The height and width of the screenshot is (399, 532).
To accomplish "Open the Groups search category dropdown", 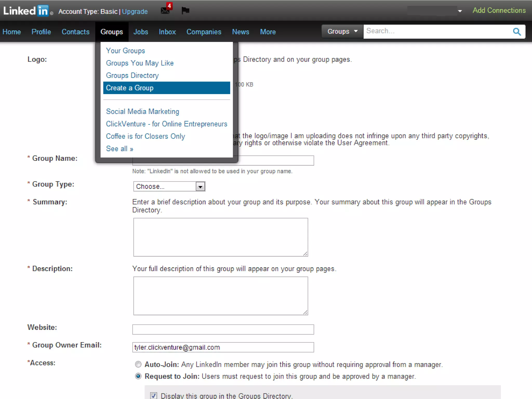I will point(342,31).
